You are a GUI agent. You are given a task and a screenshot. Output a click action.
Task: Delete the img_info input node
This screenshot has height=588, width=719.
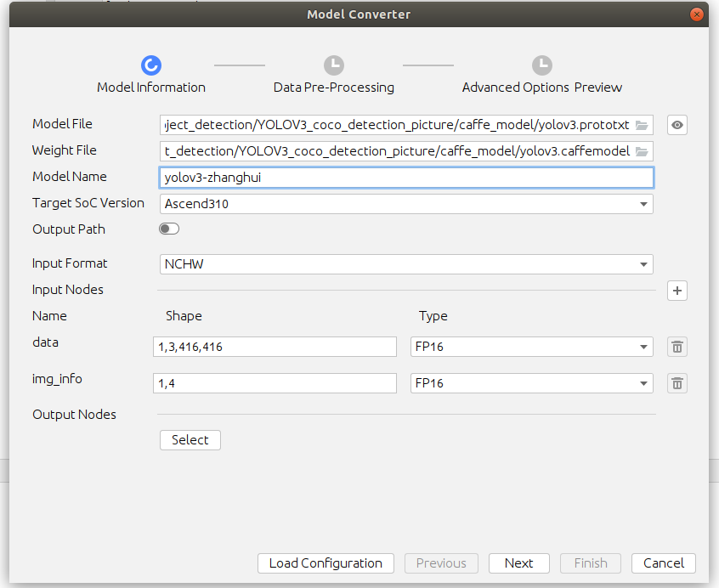[677, 383]
